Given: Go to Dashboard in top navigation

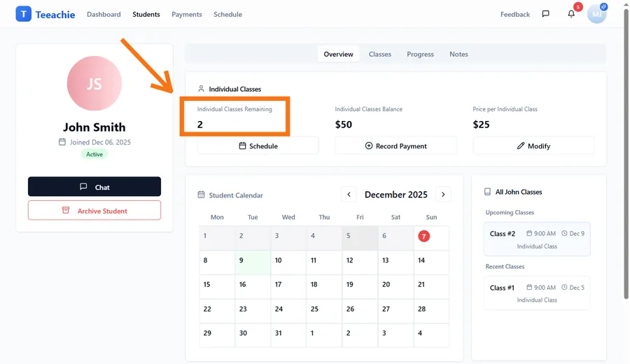Looking at the screenshot, I should pyautogui.click(x=104, y=14).
